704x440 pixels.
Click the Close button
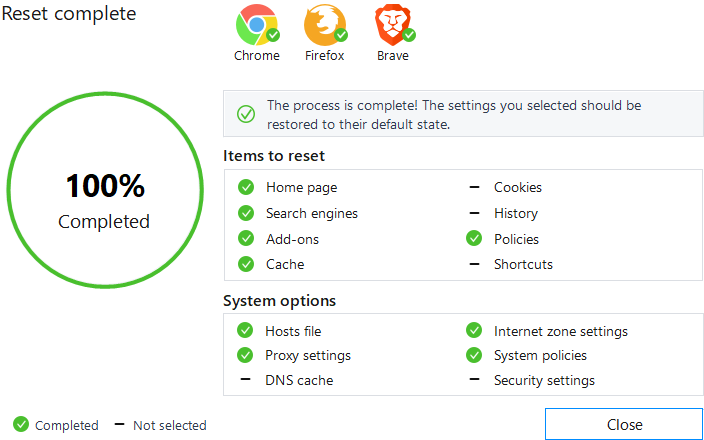point(624,424)
